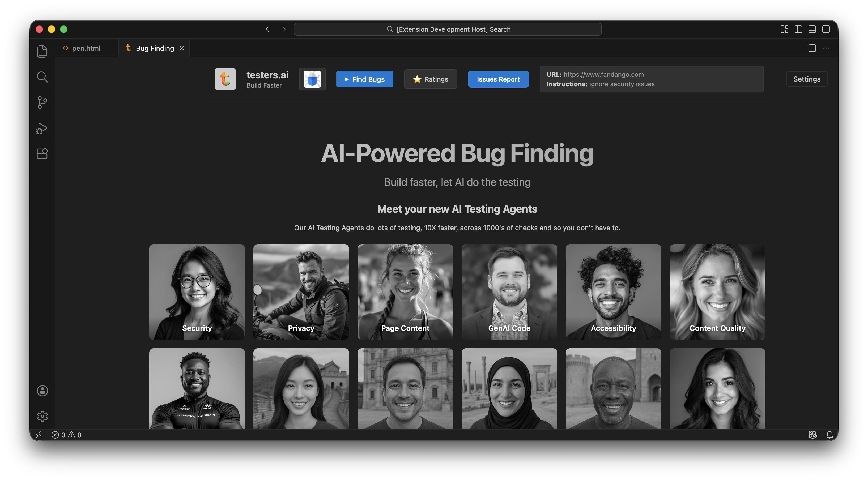
Task: Open Customize Layout options
Action: (x=784, y=29)
